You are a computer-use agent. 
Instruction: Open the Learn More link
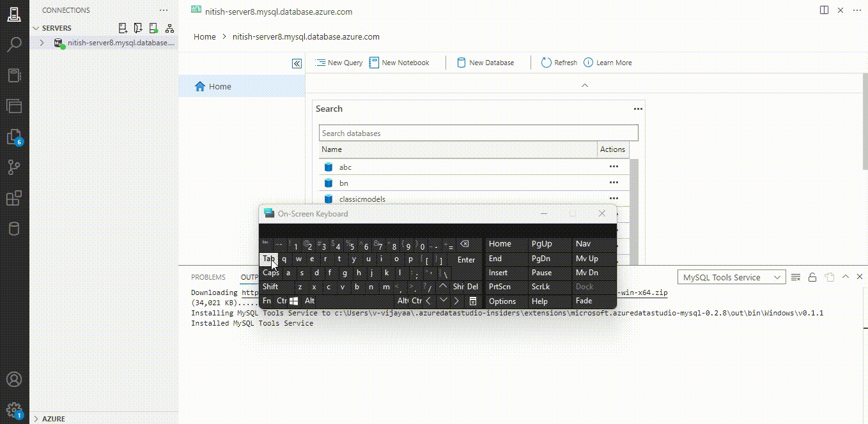[607, 62]
